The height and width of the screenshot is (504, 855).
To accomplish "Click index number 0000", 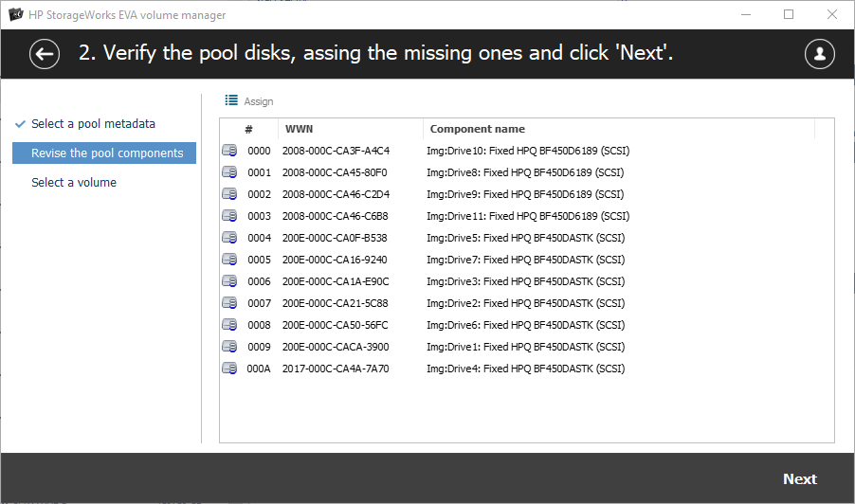I will (259, 151).
